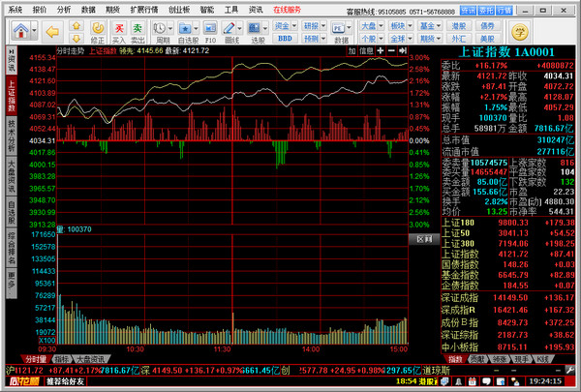Viewport: 581px width, 392px height.
Task: Click the 港股 button
Action: click(458, 25)
